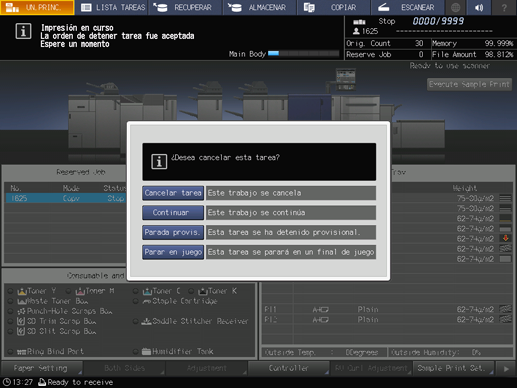Select job 1625 row in Reserved Job list

66,198
